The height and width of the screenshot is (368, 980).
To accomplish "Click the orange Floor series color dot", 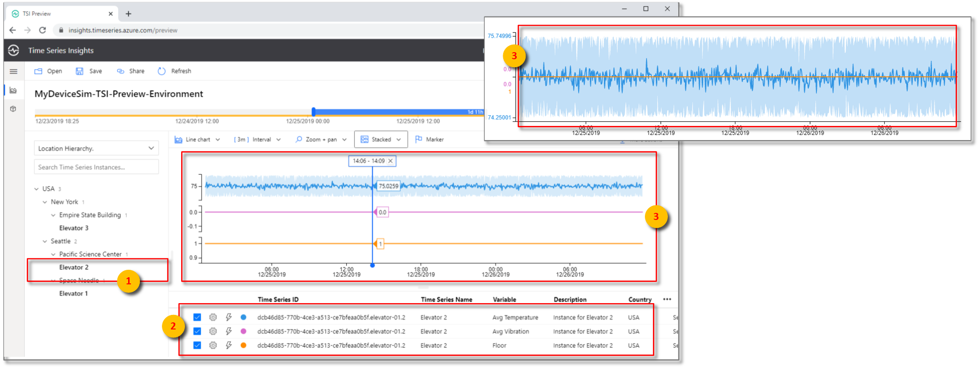I will pos(244,345).
